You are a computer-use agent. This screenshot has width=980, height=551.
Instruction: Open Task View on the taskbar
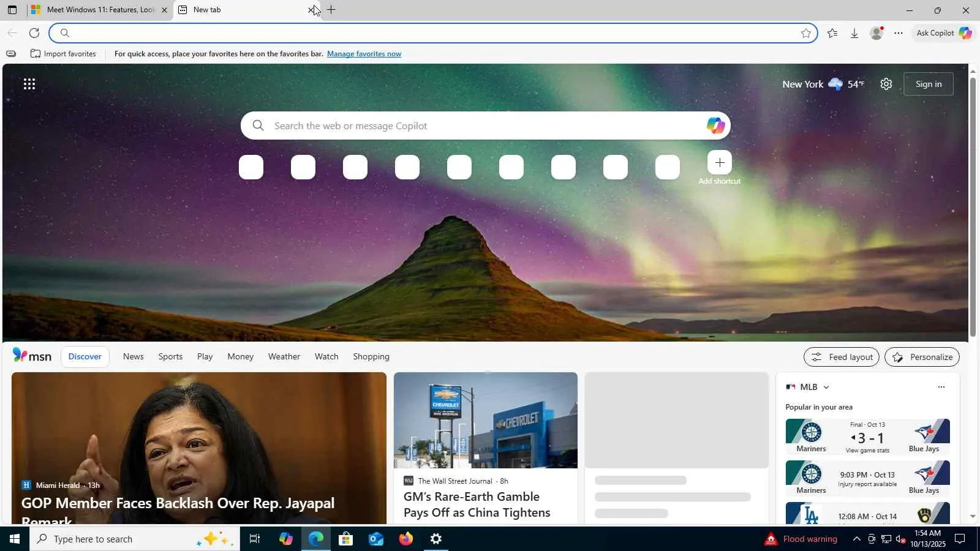(255, 539)
